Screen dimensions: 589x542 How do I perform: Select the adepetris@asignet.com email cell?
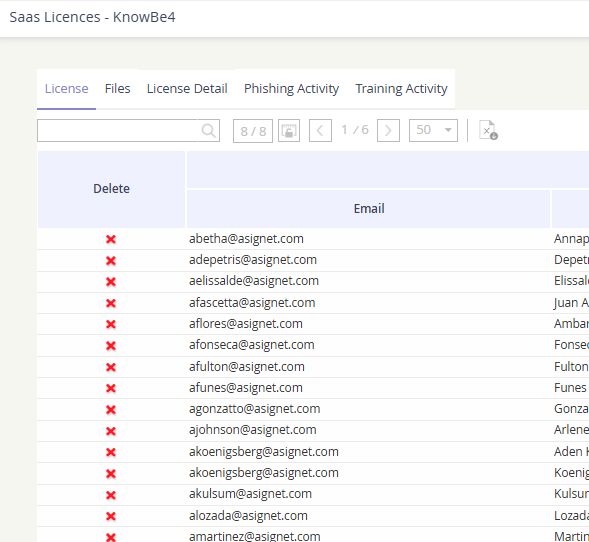click(253, 260)
